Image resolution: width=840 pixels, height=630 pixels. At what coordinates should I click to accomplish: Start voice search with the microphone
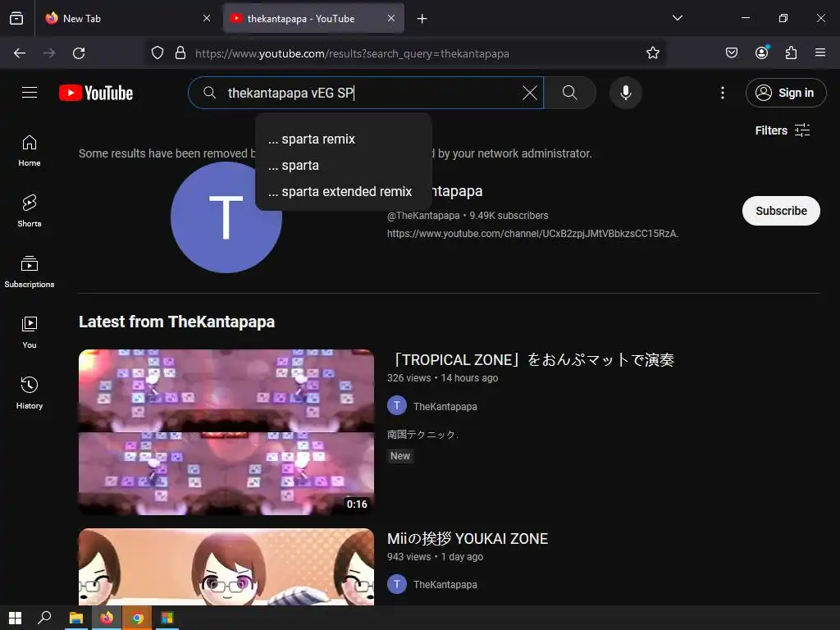(x=625, y=93)
